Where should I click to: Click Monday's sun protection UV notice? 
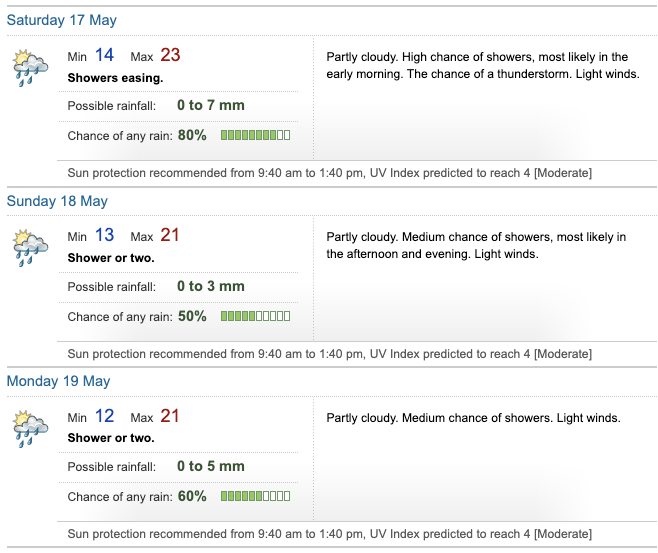(x=329, y=534)
